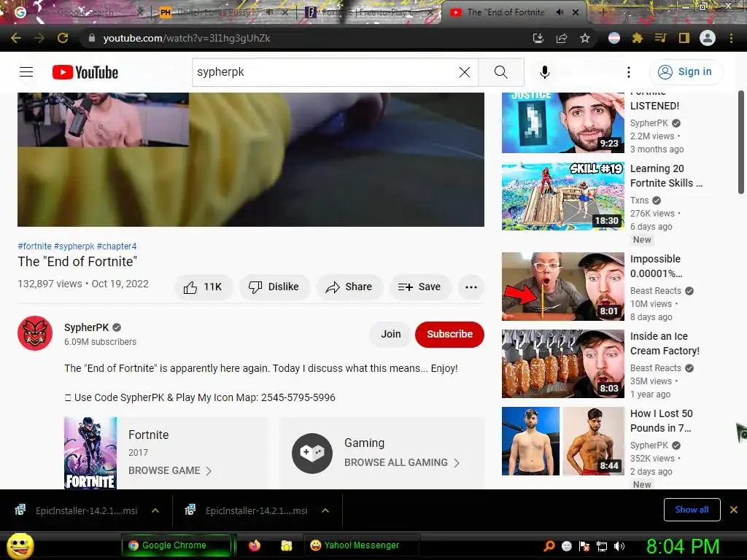Toggle the Chrome side panel icon
This screenshot has width=747, height=560.
coord(684,38)
